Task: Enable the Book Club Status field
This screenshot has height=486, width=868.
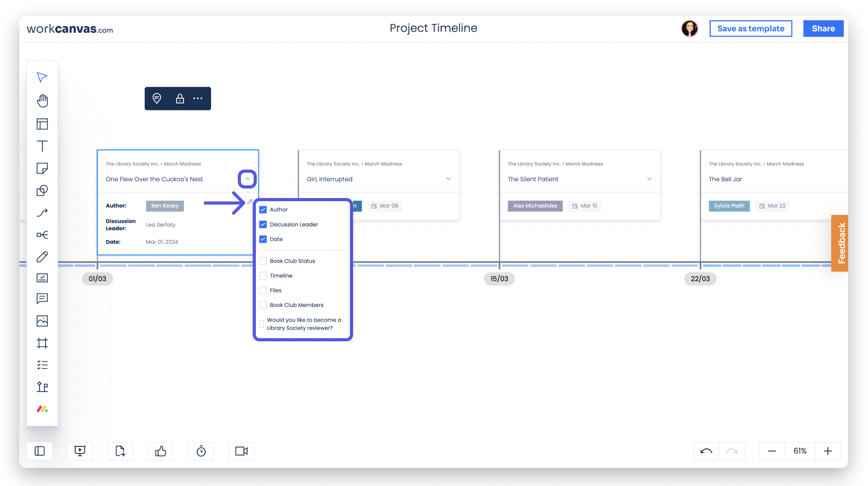Action: [x=263, y=261]
